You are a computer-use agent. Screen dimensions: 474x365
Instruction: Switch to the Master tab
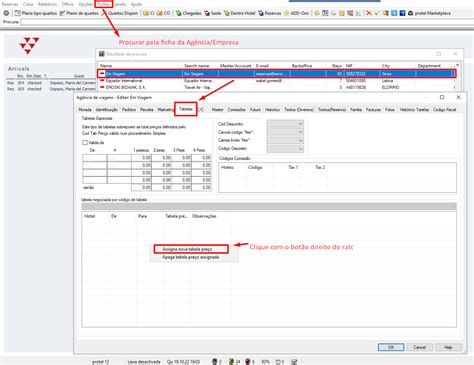pyautogui.click(x=218, y=109)
